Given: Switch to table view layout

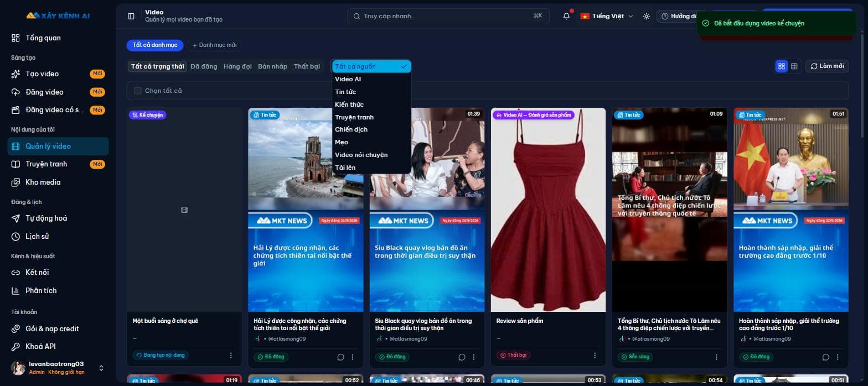Looking at the screenshot, I should pos(794,66).
